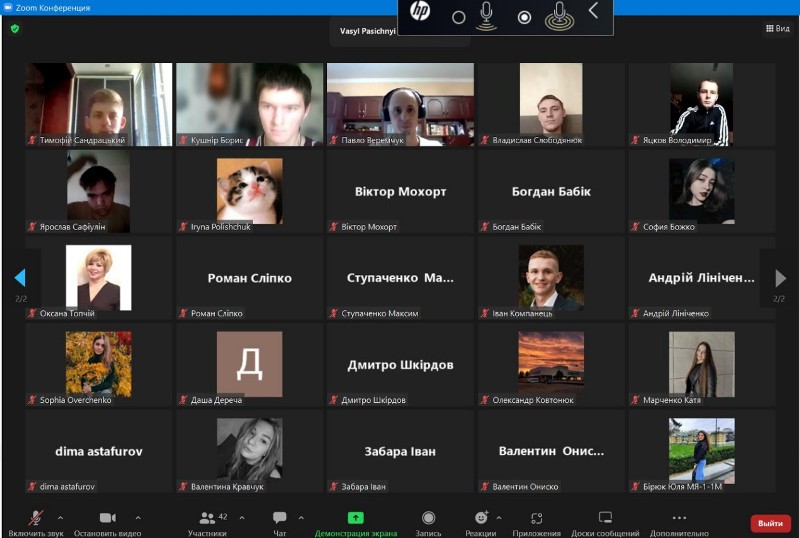Open the Вид view layout menu
The image size is (800, 538).
(776, 29)
